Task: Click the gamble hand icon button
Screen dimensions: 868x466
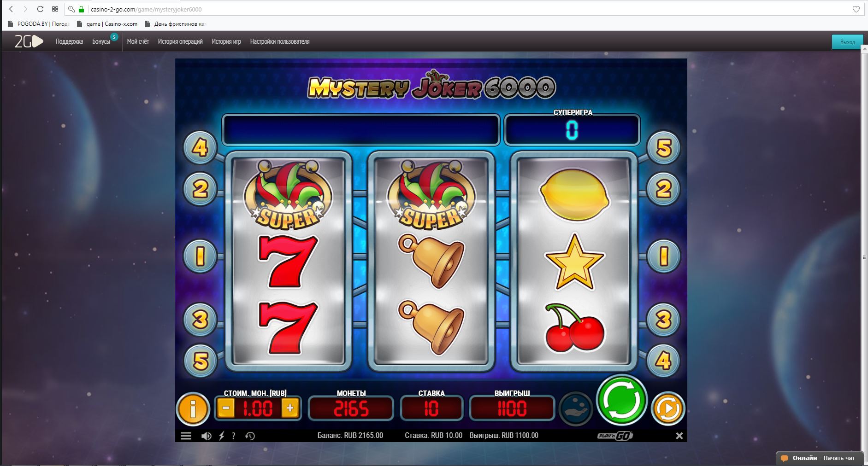Action: (576, 408)
